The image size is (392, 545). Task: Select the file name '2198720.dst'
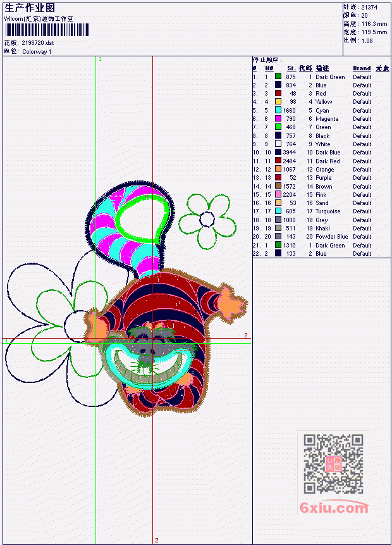38,43
